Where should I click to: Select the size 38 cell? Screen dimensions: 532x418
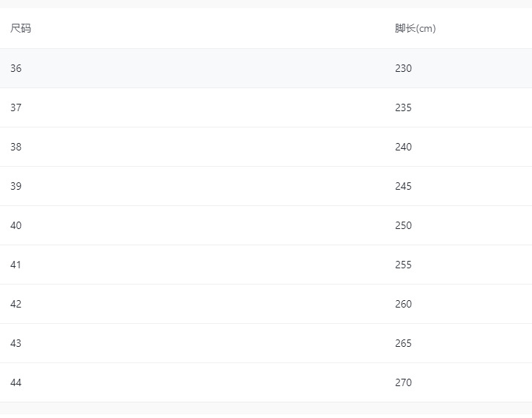coord(16,147)
